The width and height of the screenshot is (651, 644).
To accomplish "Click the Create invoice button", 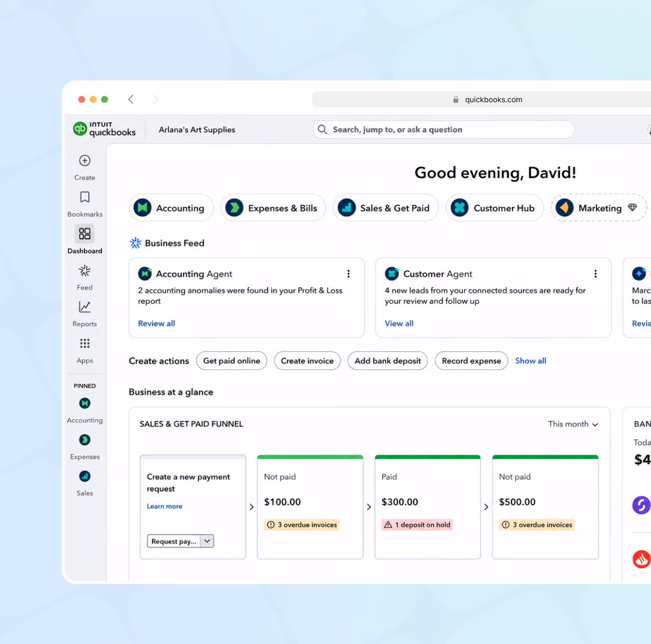I will (x=307, y=361).
